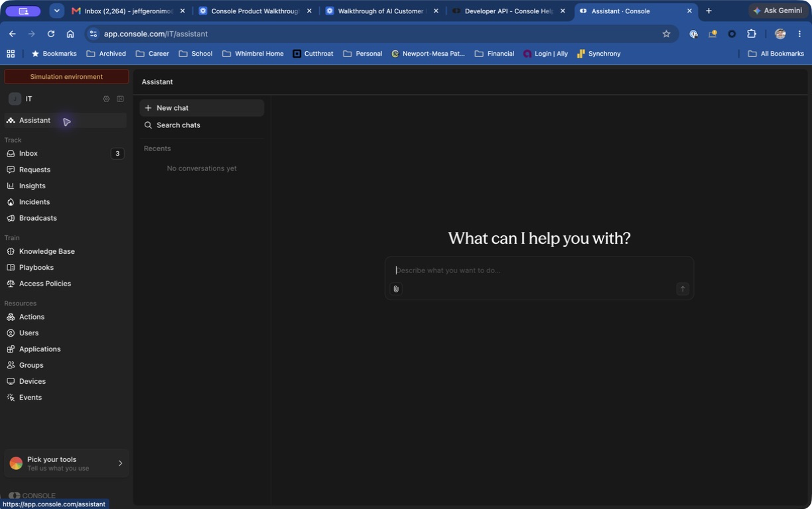This screenshot has height=509, width=812.
Task: Open the Cutthroat bookmark
Action: coord(313,54)
